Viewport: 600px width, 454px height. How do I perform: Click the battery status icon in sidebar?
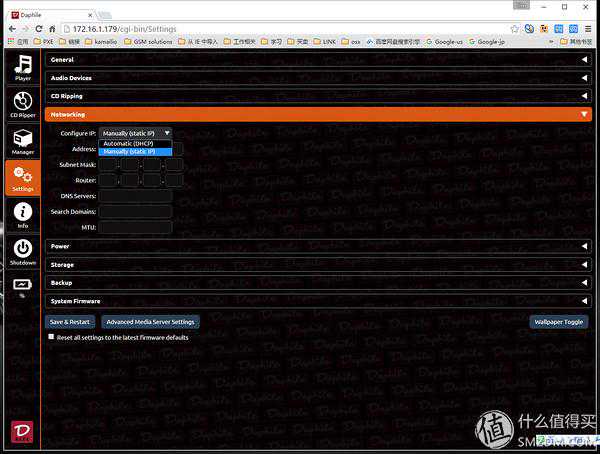coord(22,286)
